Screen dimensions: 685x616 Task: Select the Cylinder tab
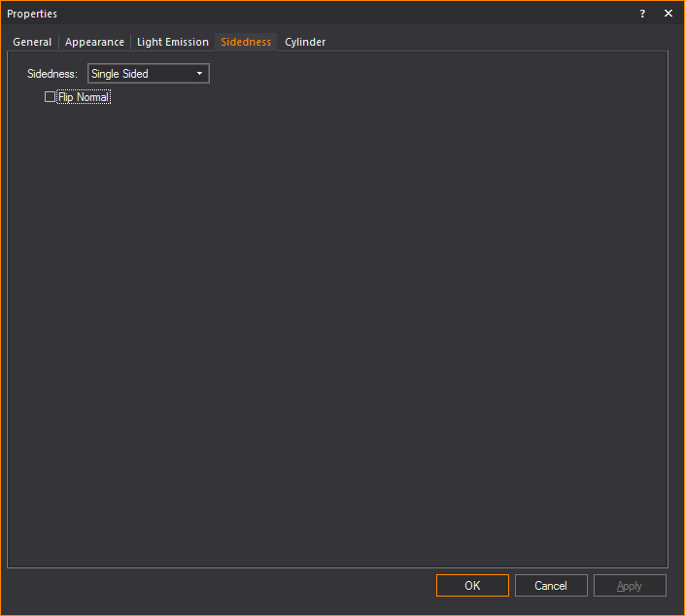[305, 42]
